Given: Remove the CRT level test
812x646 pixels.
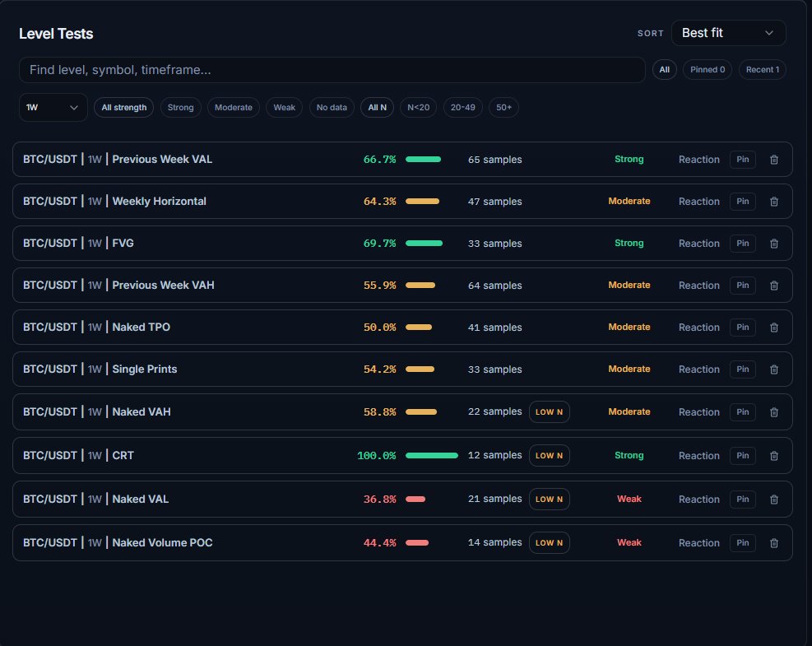Looking at the screenshot, I should pos(773,456).
